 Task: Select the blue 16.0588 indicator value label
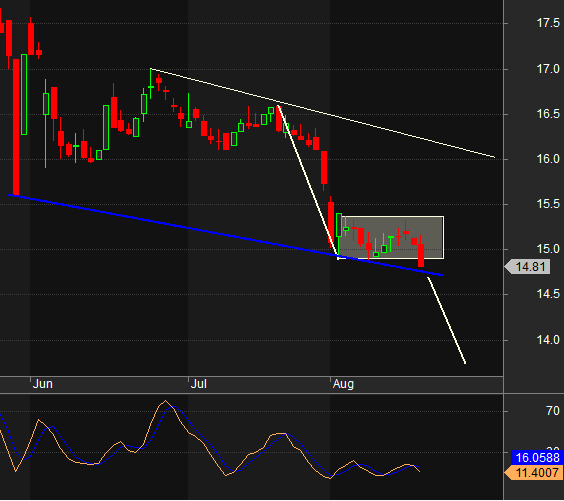[x=537, y=458]
